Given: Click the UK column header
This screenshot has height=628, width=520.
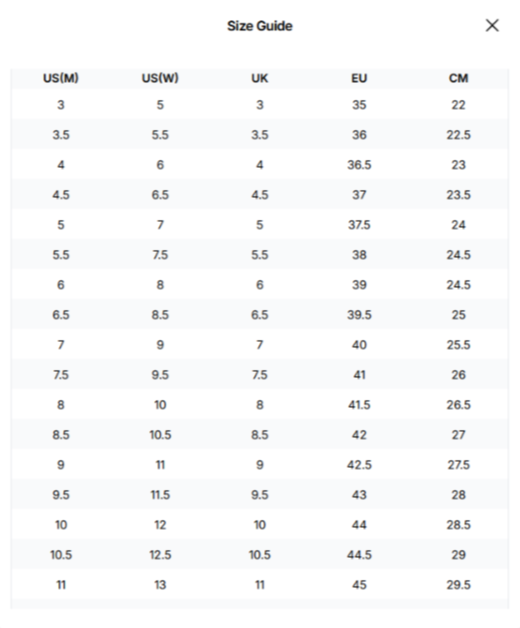Looking at the screenshot, I should [260, 78].
